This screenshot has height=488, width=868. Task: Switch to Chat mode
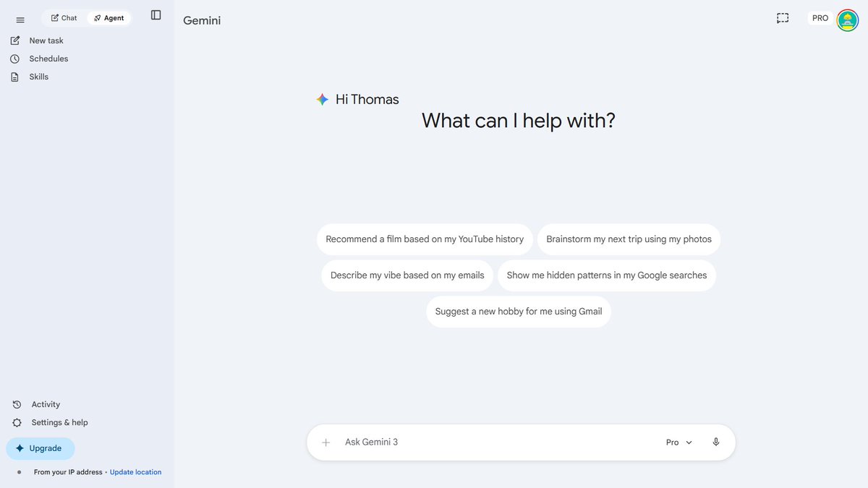tap(64, 18)
